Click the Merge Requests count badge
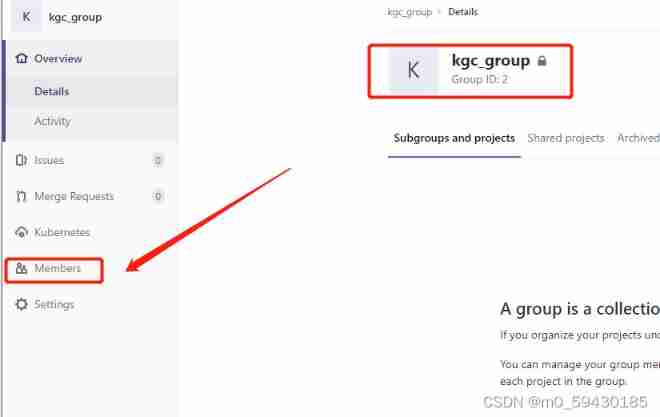Image resolution: width=660 pixels, height=417 pixels. coord(158,196)
